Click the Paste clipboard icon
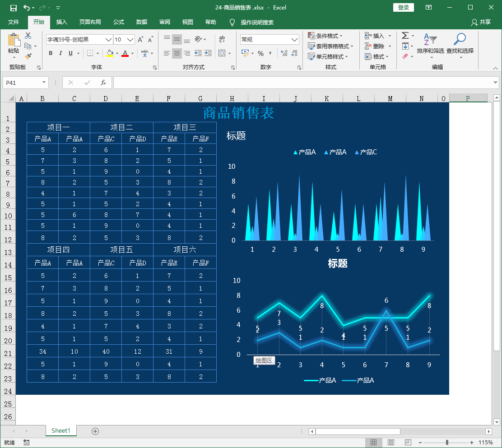 tap(14, 41)
